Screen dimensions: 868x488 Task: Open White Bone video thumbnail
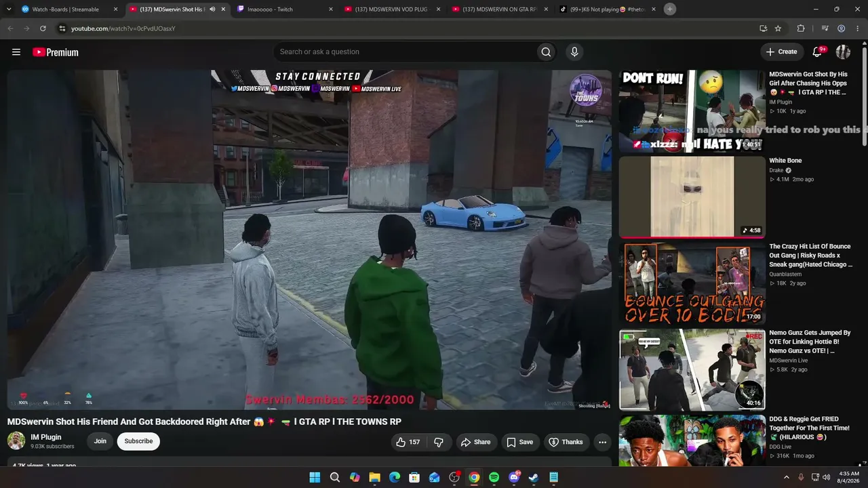click(692, 197)
